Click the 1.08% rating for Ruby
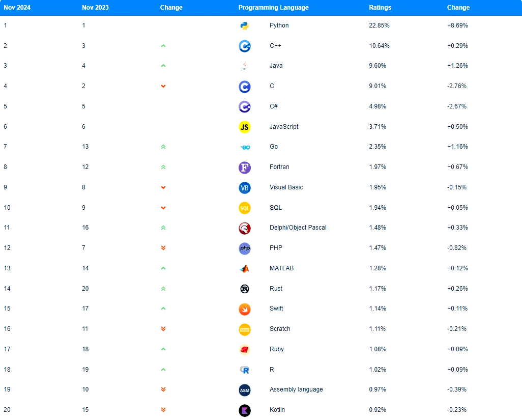The image size is (522, 420). (x=378, y=349)
